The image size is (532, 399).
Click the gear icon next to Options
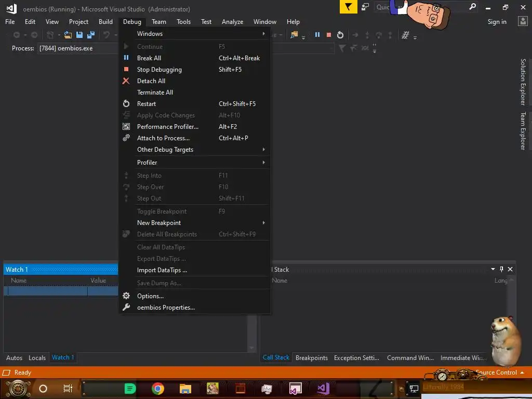126,296
